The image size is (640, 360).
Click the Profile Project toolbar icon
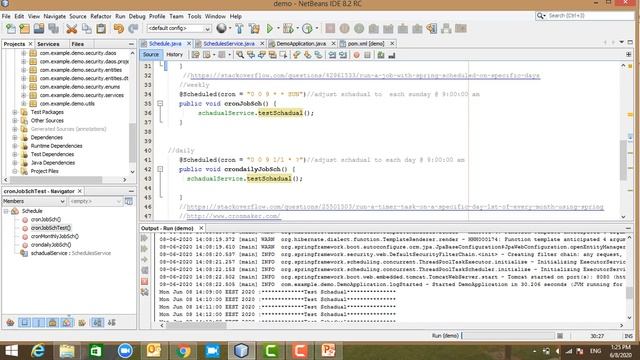[x=307, y=29]
